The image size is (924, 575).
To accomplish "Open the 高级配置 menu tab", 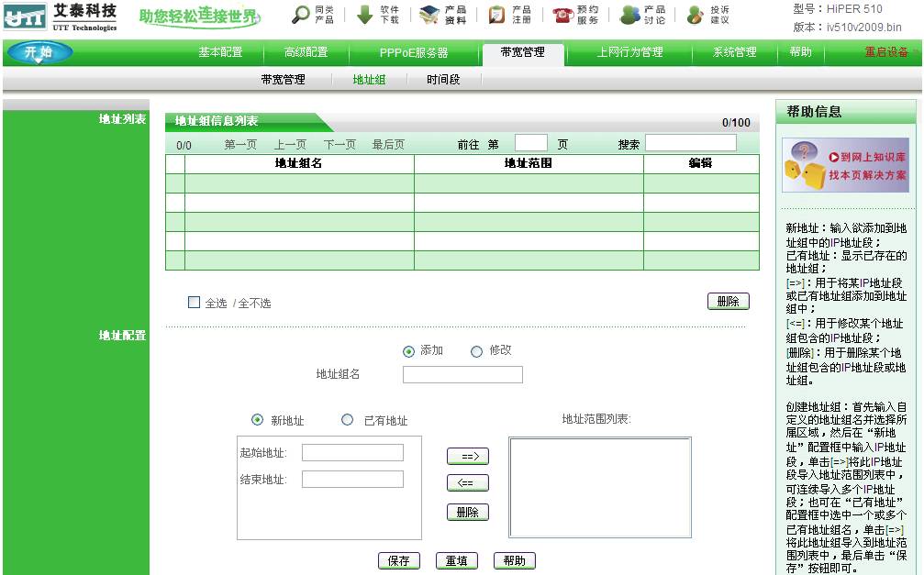I will click(x=306, y=52).
